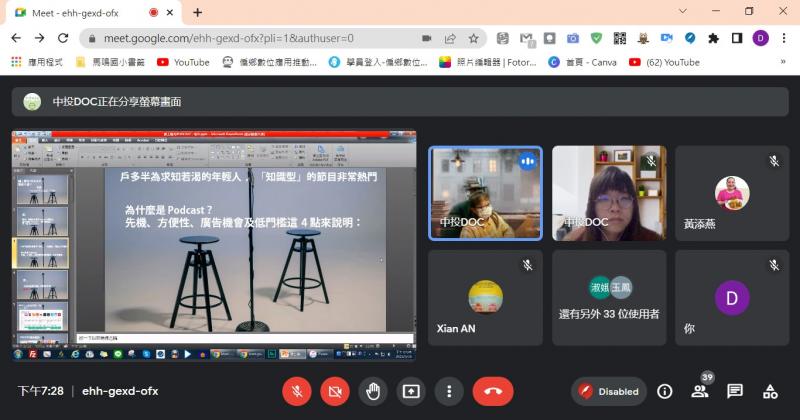Show participants list with 39 badge
The image size is (800, 420).
[700, 390]
